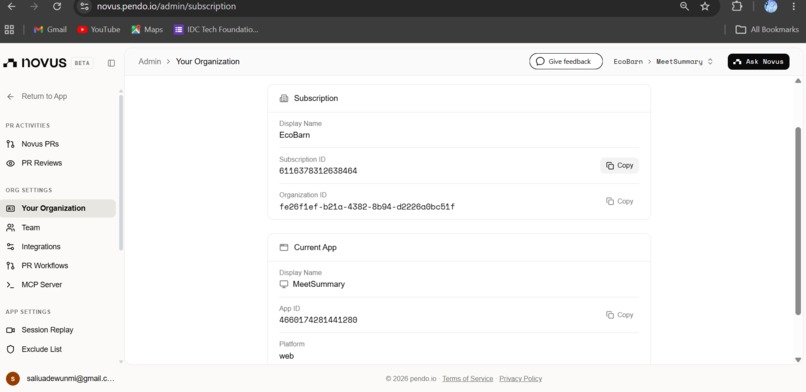Viewport: 806px width, 392px height.
Task: Open Terms of Service link
Action: (x=467, y=379)
